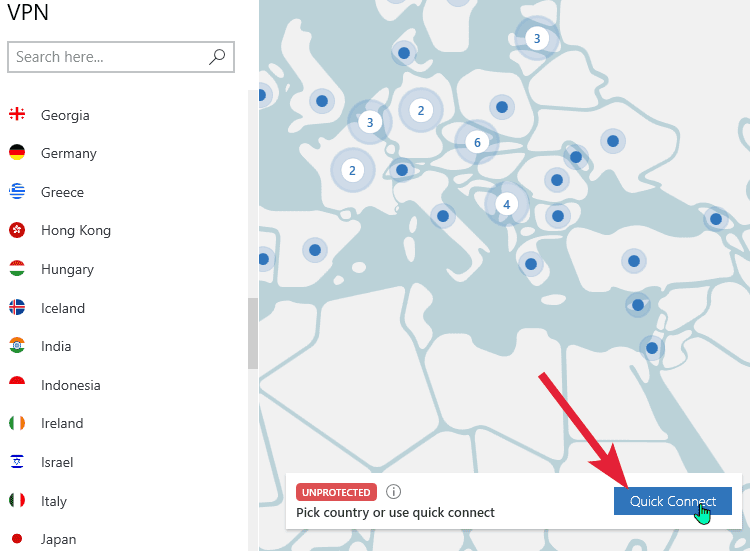Click the country list scrollbar thumb

[x=253, y=333]
